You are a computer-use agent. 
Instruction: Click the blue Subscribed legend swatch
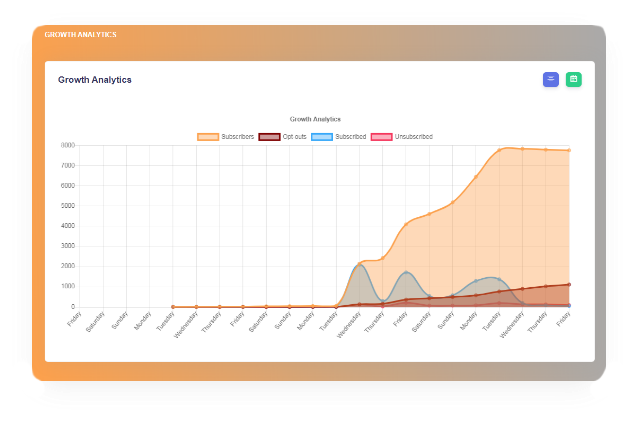pyautogui.click(x=322, y=136)
